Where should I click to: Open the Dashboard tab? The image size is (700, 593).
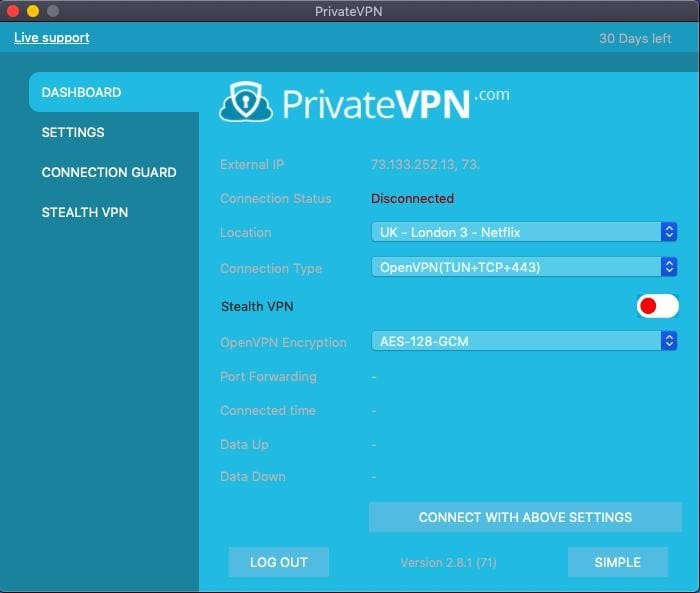114,92
